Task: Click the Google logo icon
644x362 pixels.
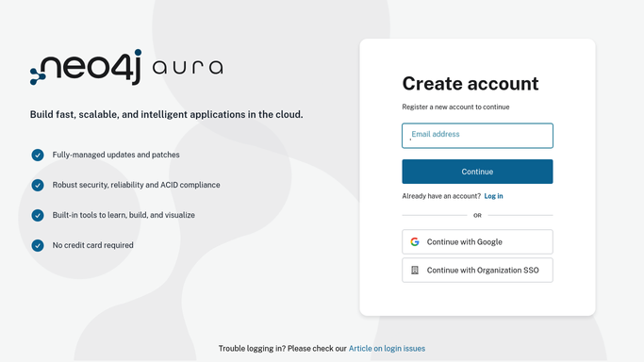Action: pyautogui.click(x=415, y=241)
